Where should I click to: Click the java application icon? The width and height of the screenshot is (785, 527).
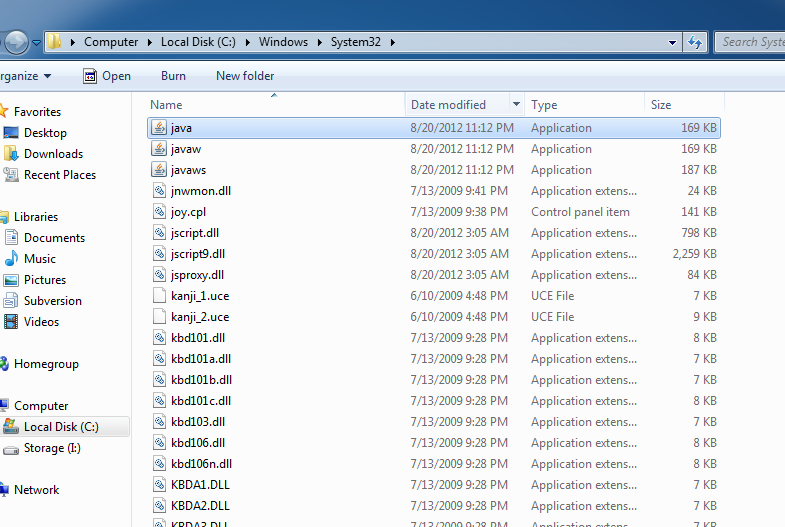coord(159,128)
